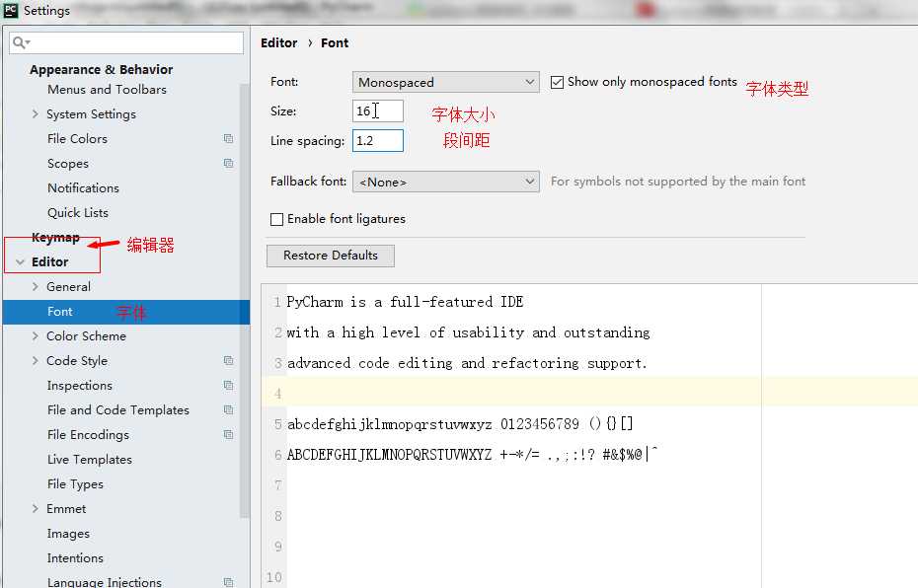
Task: Open File Types settings
Action: [75, 483]
